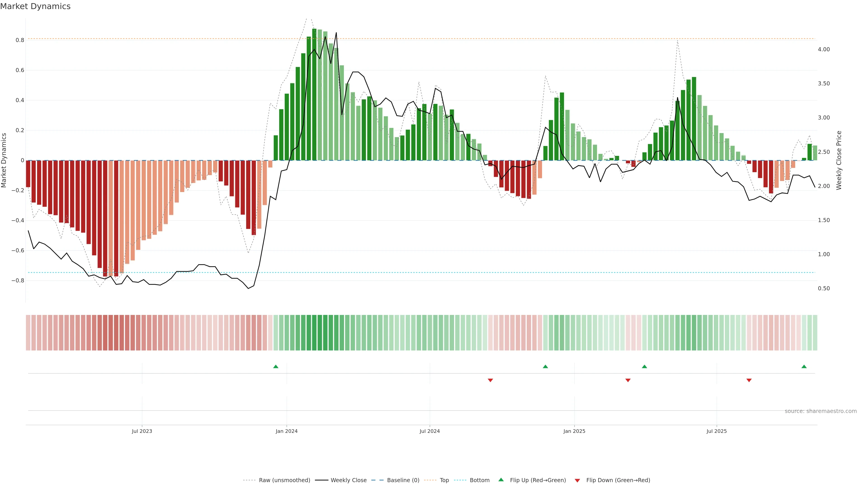Viewport: 868px width, 488px height.
Task: Click the Jan 2025 axis label
Action: tap(574, 431)
